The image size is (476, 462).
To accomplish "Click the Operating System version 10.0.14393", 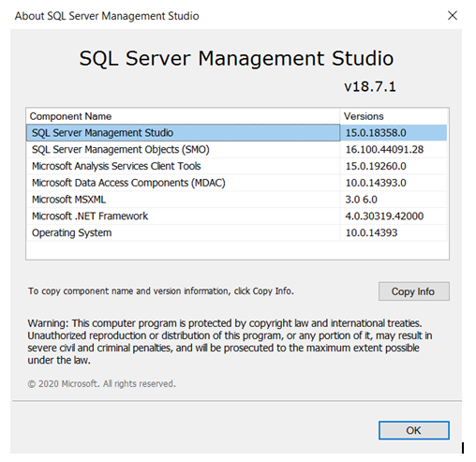I will (x=371, y=232).
